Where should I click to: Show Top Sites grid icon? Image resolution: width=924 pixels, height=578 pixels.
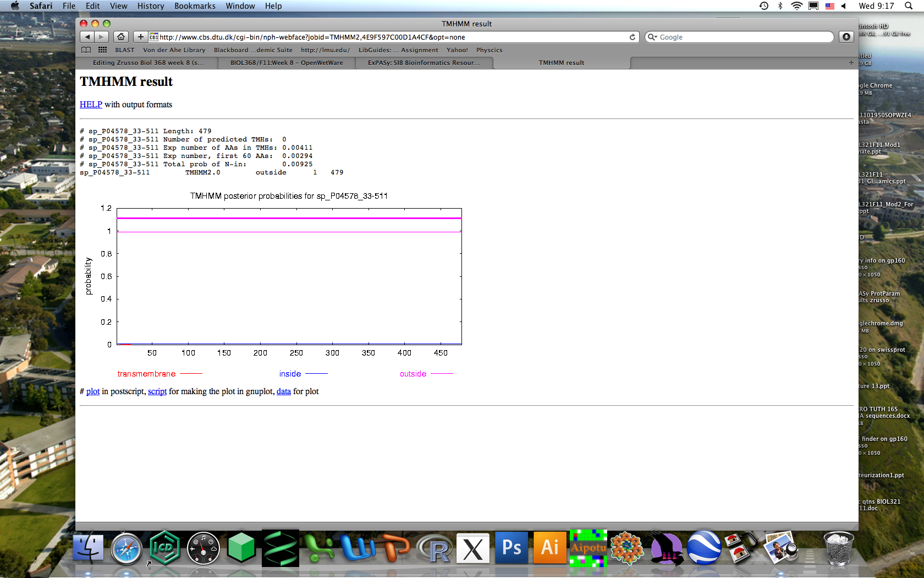(x=102, y=50)
